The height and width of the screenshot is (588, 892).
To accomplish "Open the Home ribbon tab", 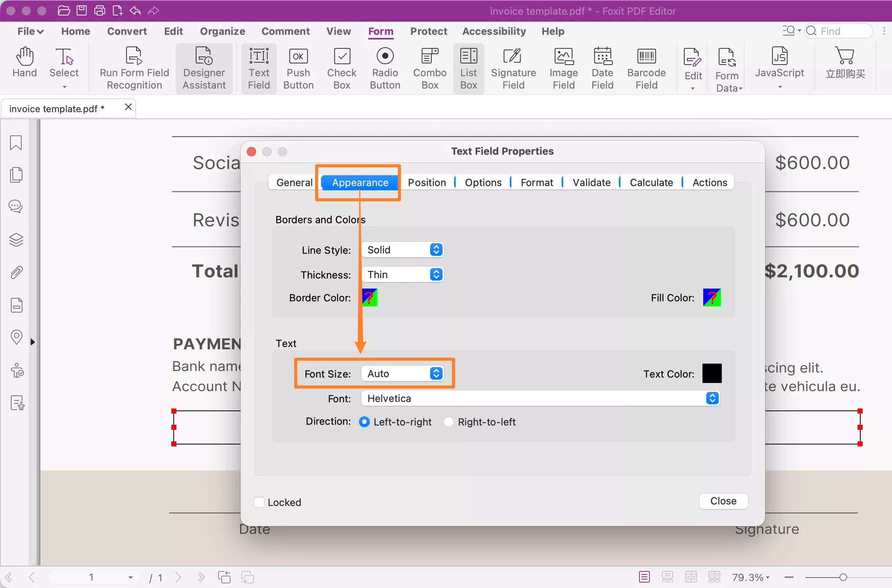I will pos(75,31).
